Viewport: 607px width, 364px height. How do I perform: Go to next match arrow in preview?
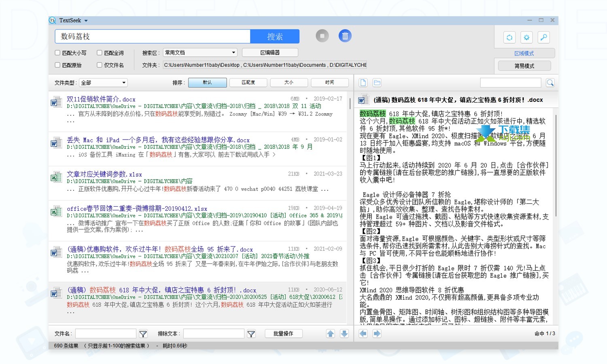377,334
